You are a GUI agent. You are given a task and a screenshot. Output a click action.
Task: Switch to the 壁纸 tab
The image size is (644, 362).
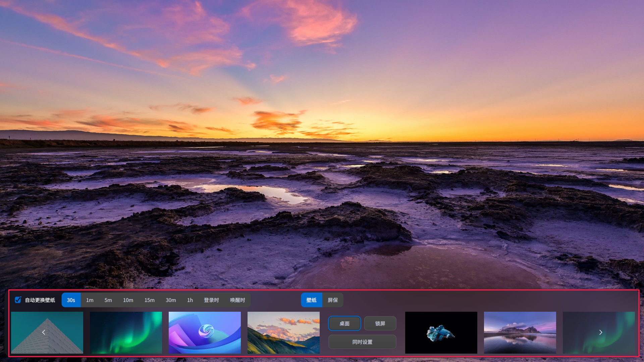pos(312,300)
